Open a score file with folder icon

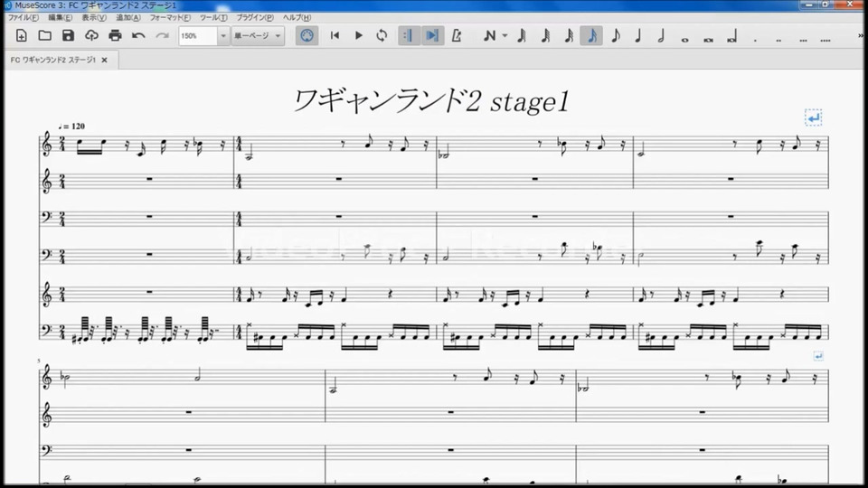(x=45, y=36)
